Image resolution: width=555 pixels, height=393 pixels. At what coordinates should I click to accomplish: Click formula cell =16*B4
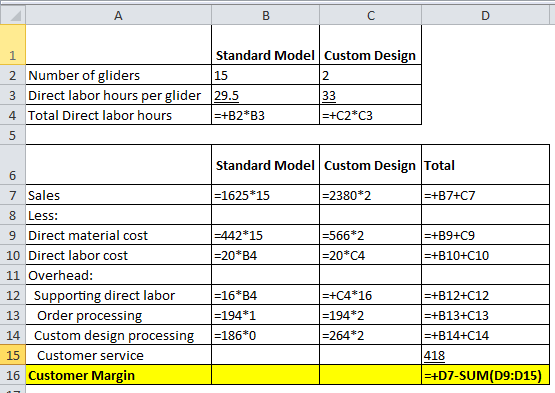click(x=265, y=295)
